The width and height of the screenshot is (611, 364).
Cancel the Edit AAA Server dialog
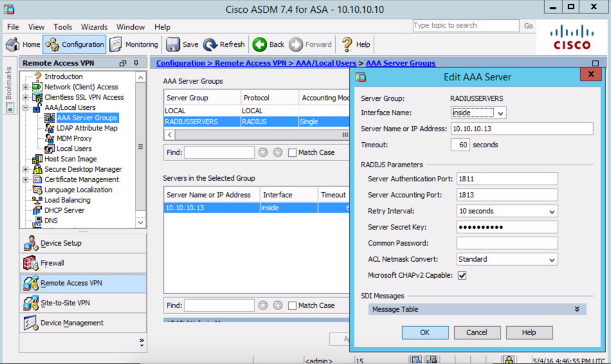click(477, 332)
